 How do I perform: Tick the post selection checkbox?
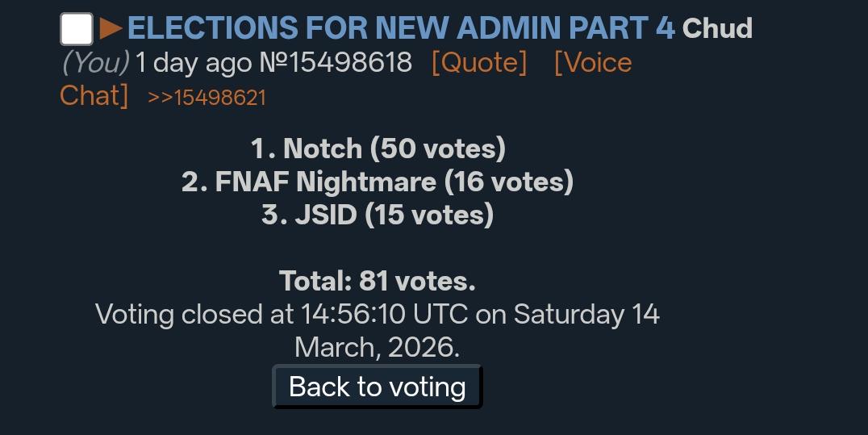coord(77,30)
